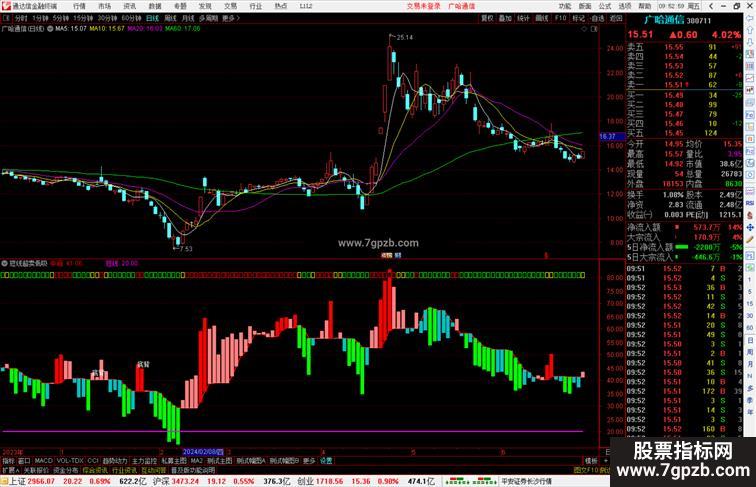The height and width of the screenshot is (487, 756).
Task: Click the 2024/02/08 date marker
Action: [203, 452]
